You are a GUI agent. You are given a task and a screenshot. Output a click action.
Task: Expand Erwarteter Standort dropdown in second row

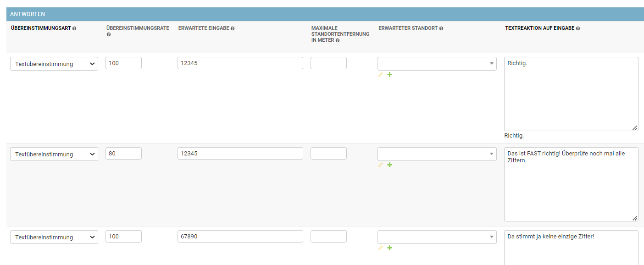[x=437, y=154]
